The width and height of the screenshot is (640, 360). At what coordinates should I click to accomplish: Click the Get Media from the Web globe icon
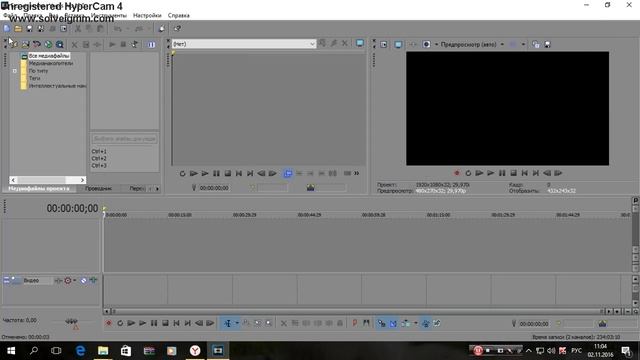[48, 44]
